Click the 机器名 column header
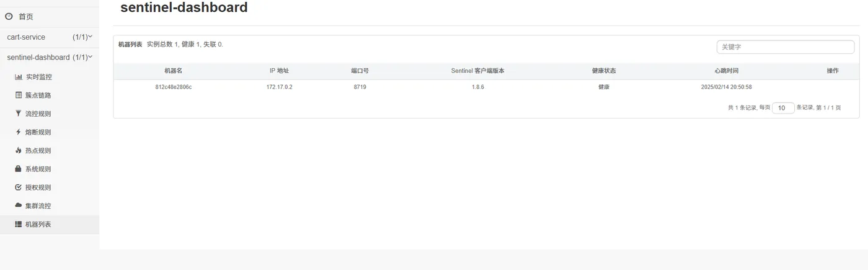Viewport: 868px width, 270px height. tap(173, 71)
